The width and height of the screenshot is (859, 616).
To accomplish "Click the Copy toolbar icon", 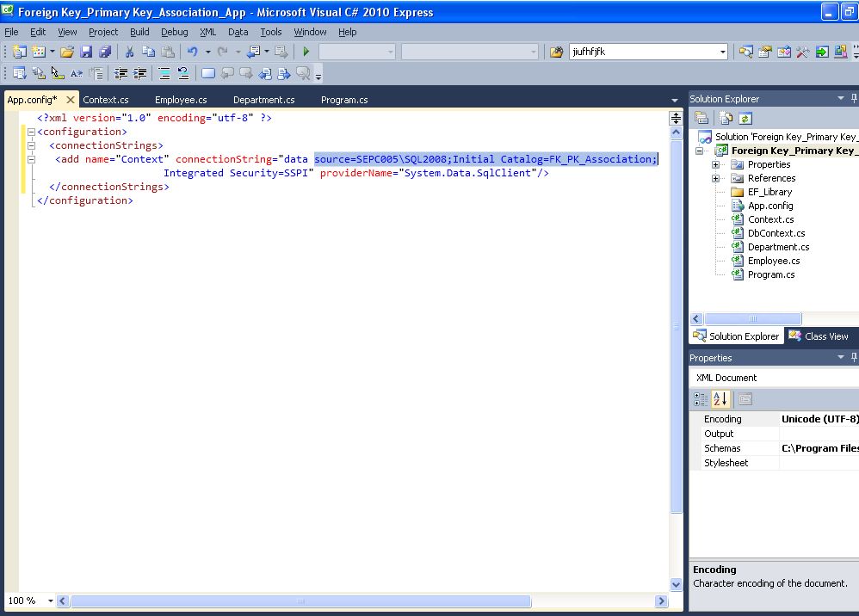I will pyautogui.click(x=148, y=52).
